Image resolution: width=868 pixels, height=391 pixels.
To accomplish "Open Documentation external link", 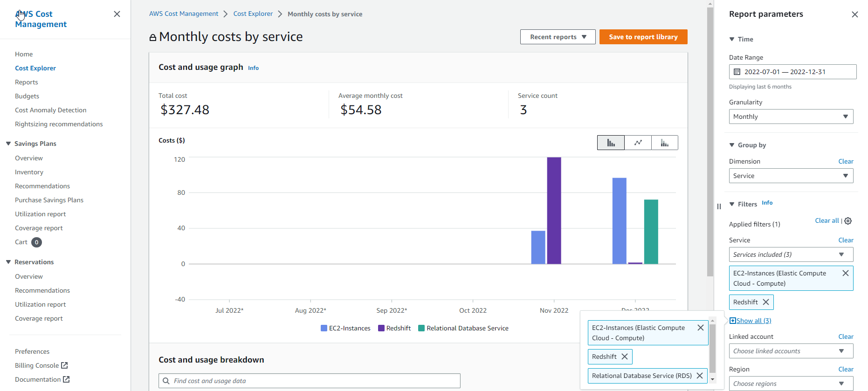I will click(x=42, y=379).
